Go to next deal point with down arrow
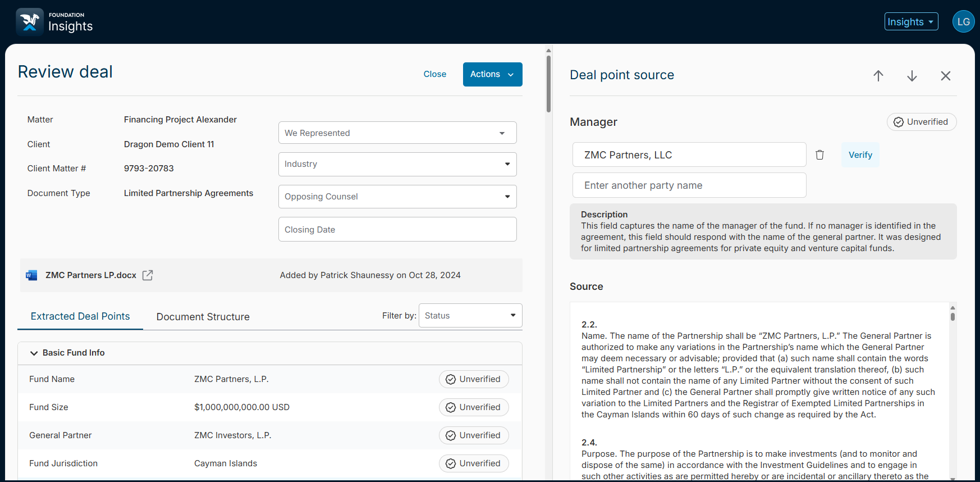This screenshot has width=980, height=482. 912,76
